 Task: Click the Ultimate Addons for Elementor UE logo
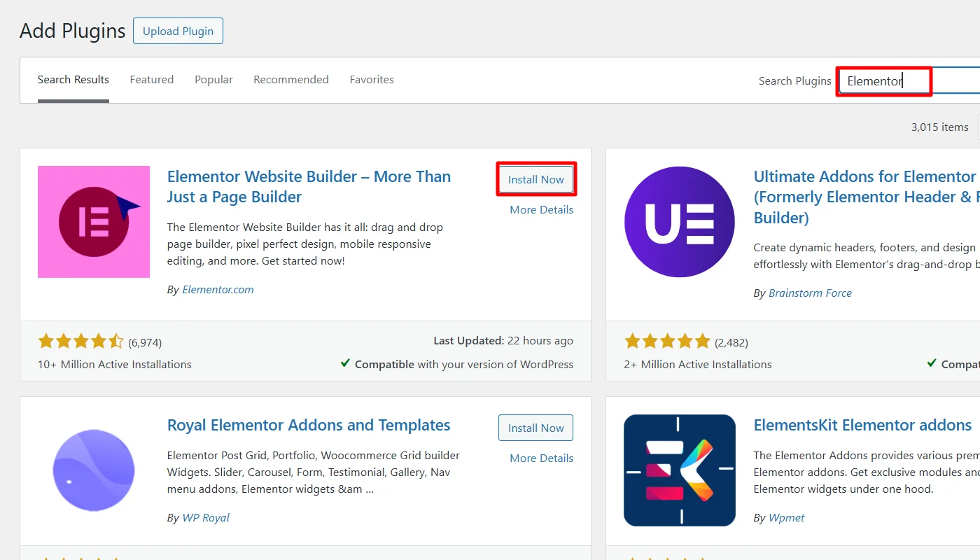[x=680, y=222]
